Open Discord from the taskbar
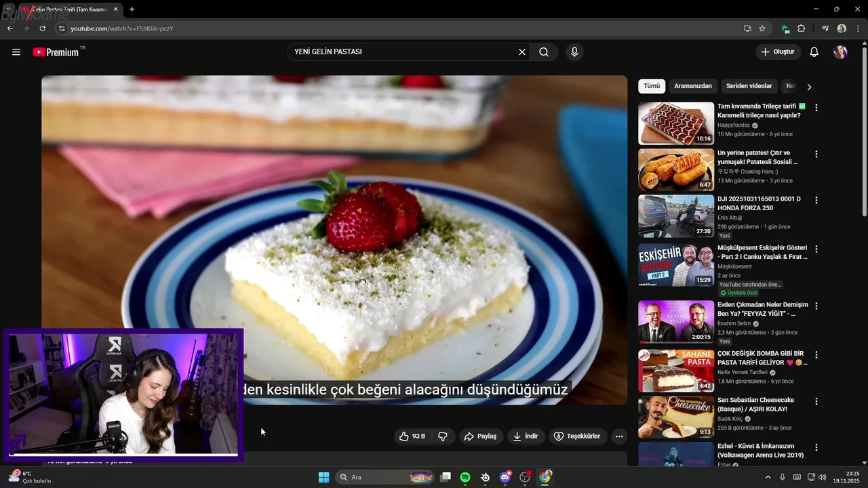 tap(505, 477)
